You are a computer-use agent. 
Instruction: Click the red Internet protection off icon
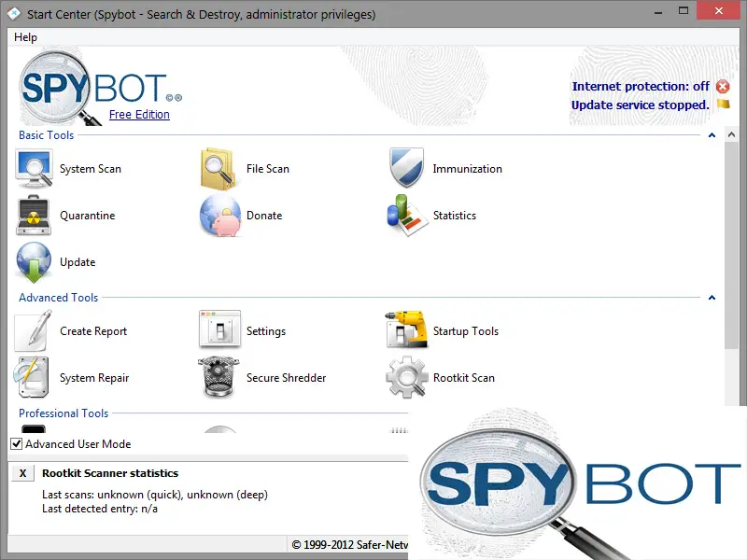pos(723,86)
